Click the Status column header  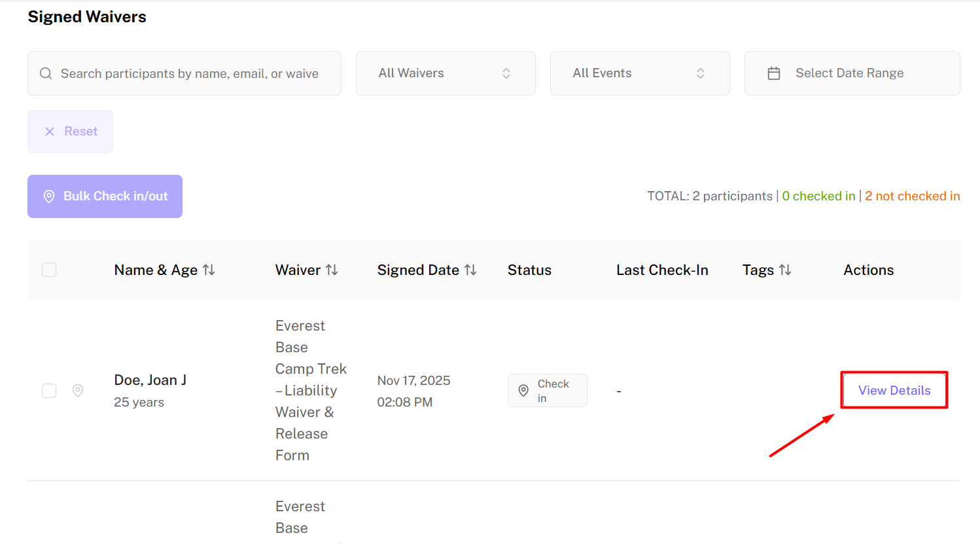pos(529,270)
